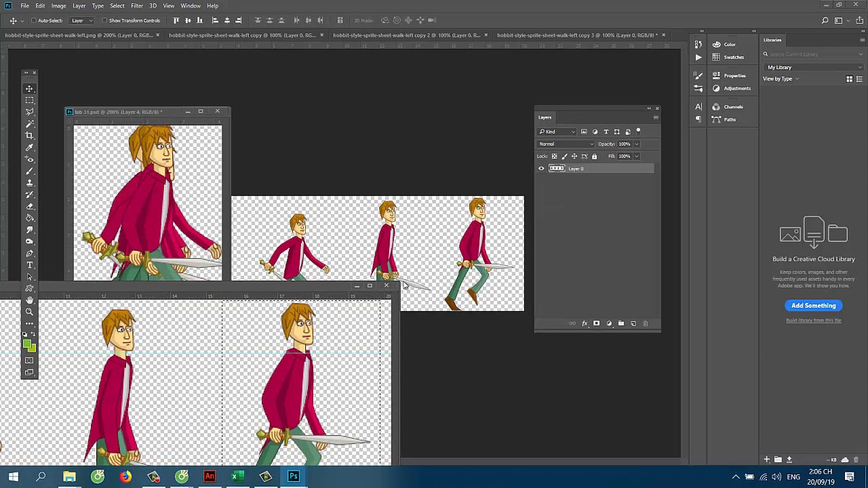
Task: Open the Layers panel flyout menu
Action: pyautogui.click(x=656, y=117)
